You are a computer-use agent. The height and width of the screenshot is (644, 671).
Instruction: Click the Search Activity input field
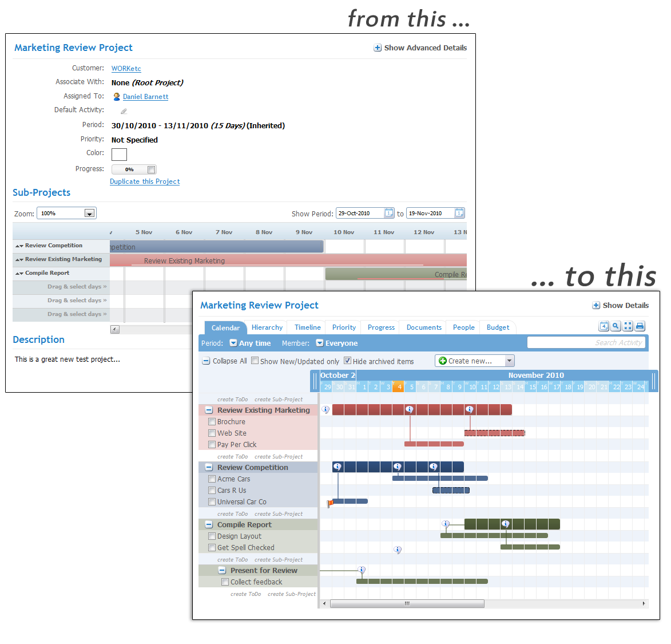586,342
